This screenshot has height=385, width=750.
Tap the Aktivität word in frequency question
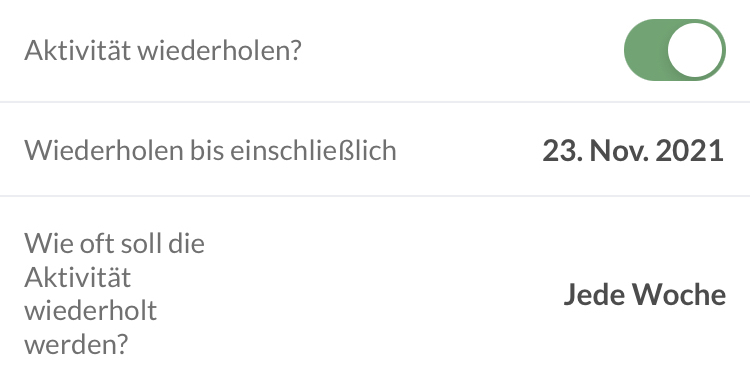tap(77, 276)
